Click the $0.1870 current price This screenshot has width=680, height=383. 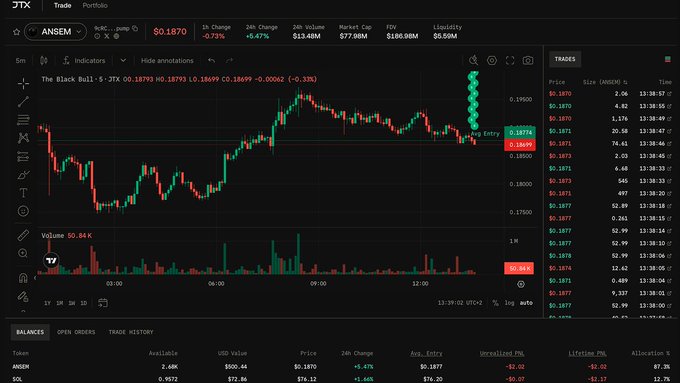point(170,32)
